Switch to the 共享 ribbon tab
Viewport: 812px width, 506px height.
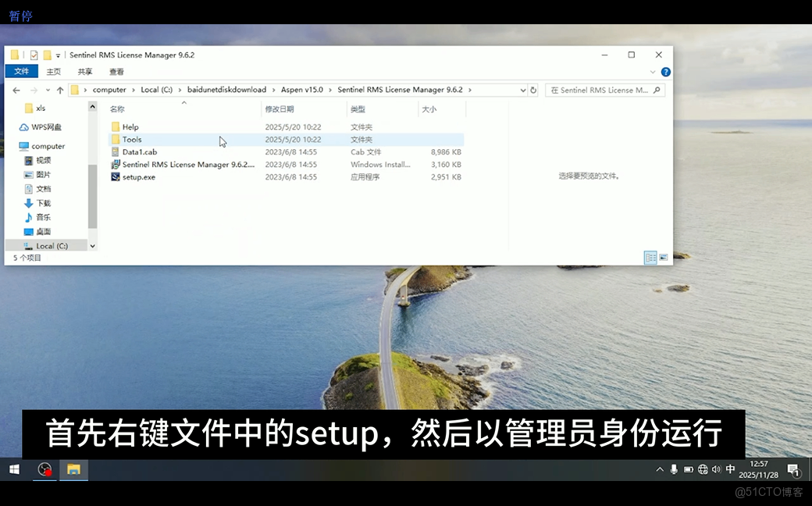coord(84,70)
